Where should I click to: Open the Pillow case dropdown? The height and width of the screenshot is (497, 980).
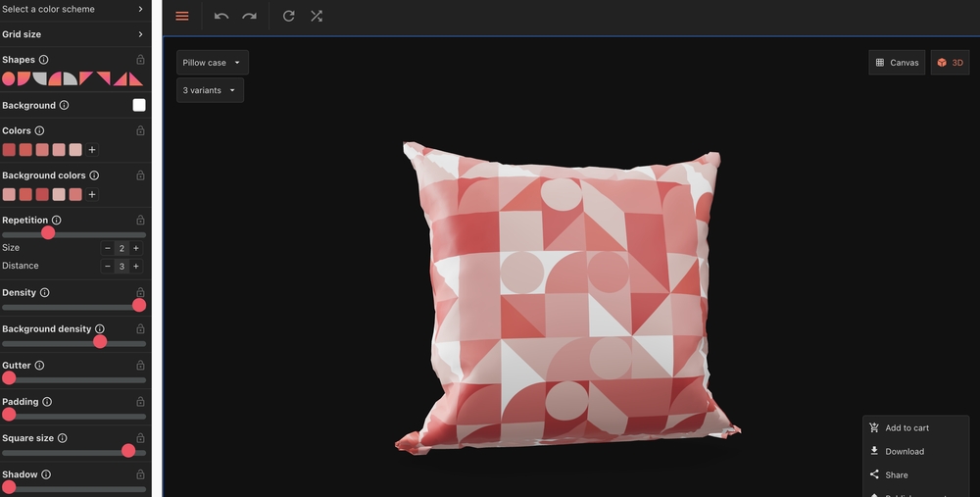click(212, 63)
